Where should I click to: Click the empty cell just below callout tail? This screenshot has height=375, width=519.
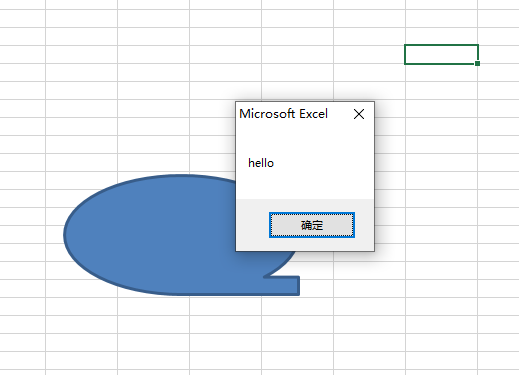(297, 306)
